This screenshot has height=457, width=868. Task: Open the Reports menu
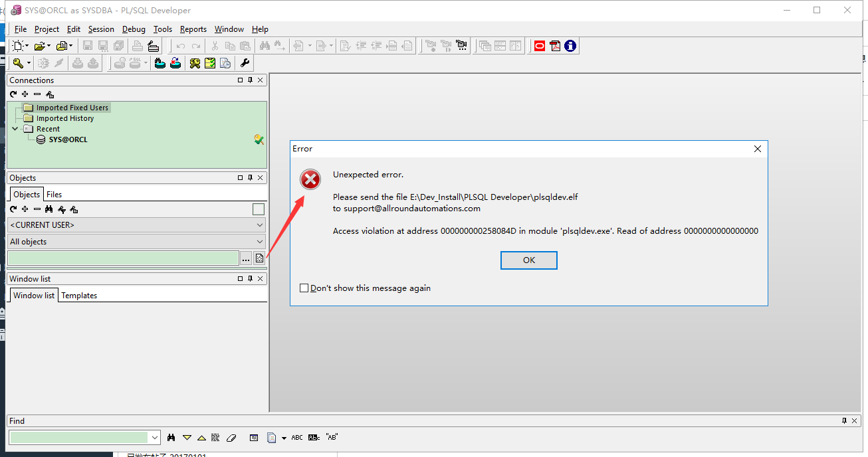coord(193,29)
